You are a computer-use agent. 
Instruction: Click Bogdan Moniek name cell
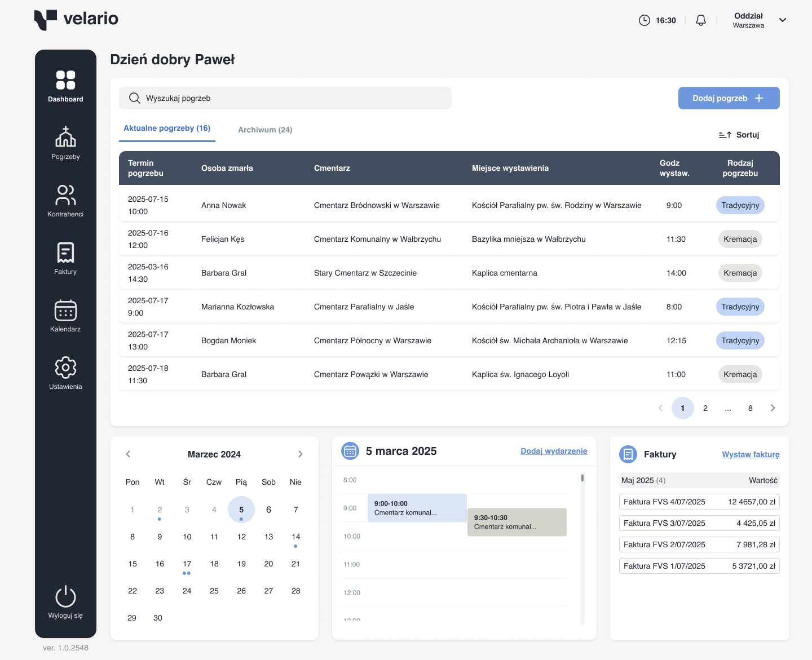pyautogui.click(x=228, y=340)
